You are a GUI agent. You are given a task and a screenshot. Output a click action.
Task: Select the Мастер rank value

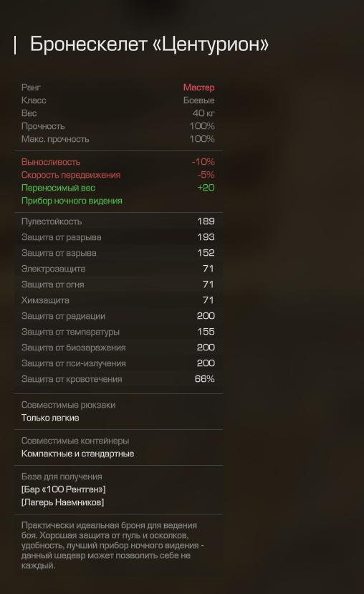point(199,87)
